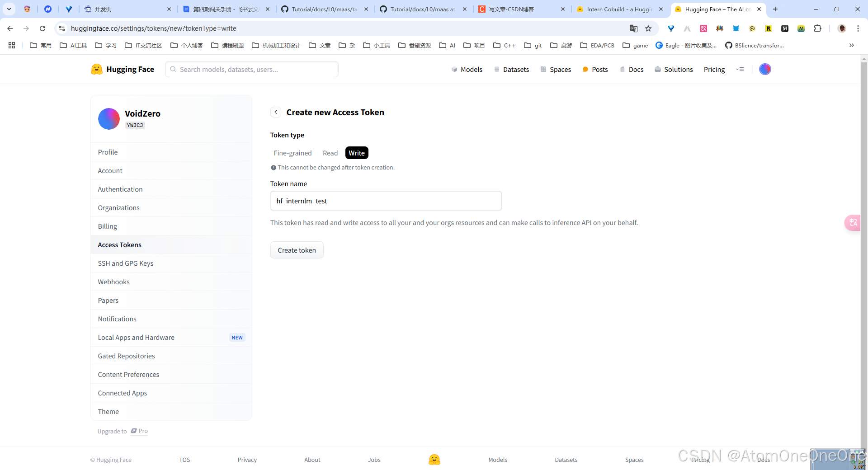Open Gated Repositories settings
Image resolution: width=868 pixels, height=470 pixels.
click(171, 356)
